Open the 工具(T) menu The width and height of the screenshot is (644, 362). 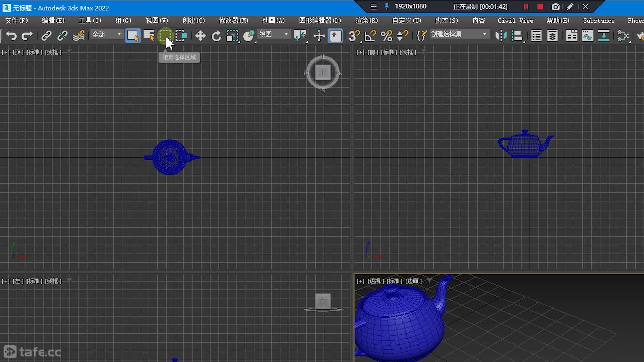coord(90,21)
